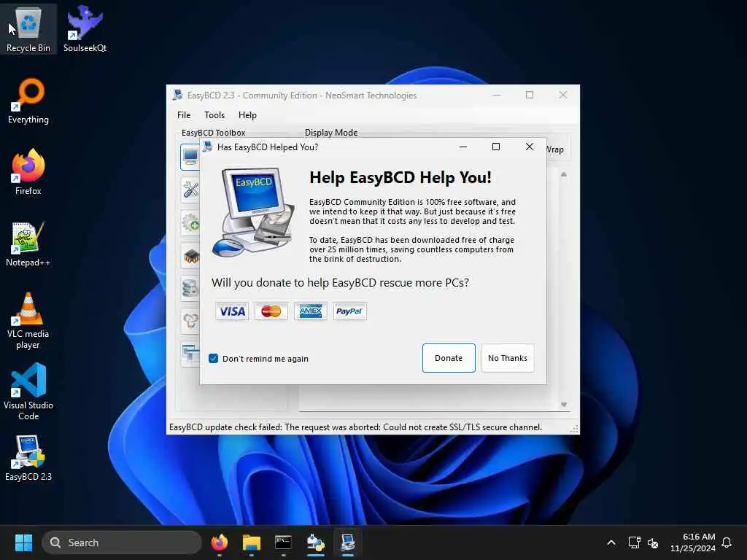Select the MasterCard payment icon
747x560 pixels.
click(x=271, y=311)
